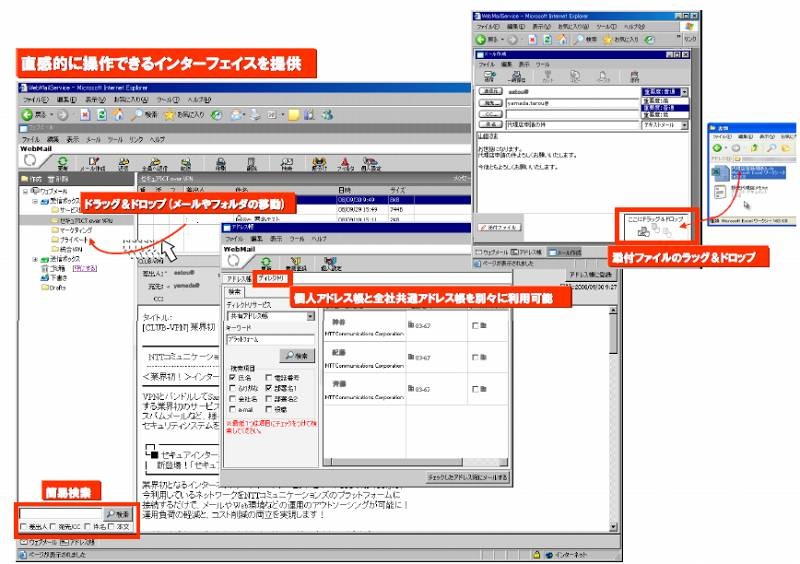The width and height of the screenshot is (800, 564).
Task: Click the 一時保存 save-draft icon in compose window
Action: (x=516, y=77)
